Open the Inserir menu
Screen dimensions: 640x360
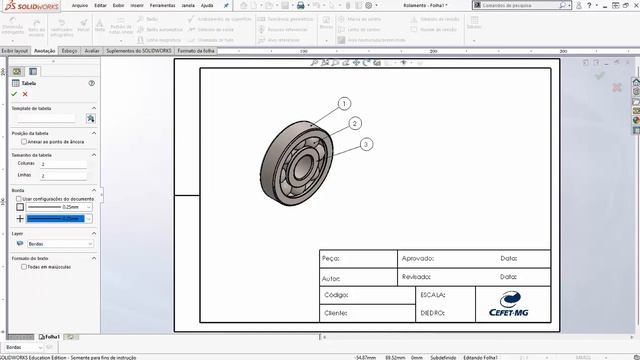[137, 6]
